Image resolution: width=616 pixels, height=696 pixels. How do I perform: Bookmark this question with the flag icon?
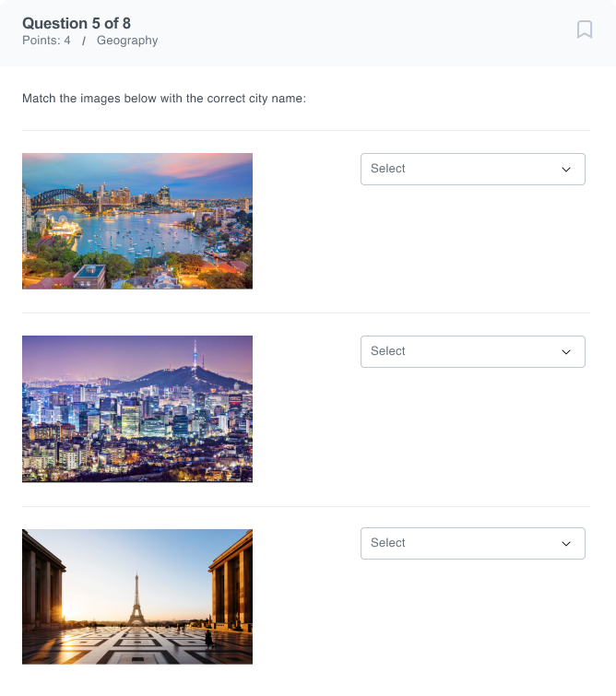tap(585, 29)
